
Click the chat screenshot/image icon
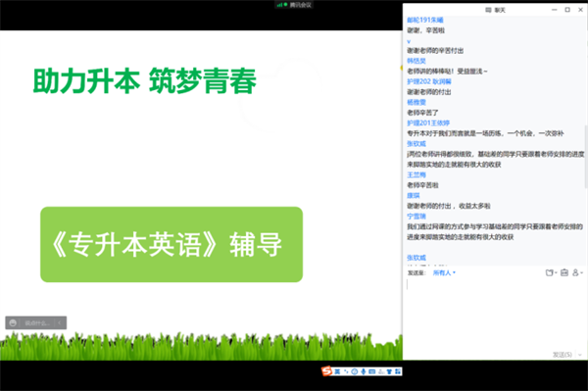pos(564,272)
